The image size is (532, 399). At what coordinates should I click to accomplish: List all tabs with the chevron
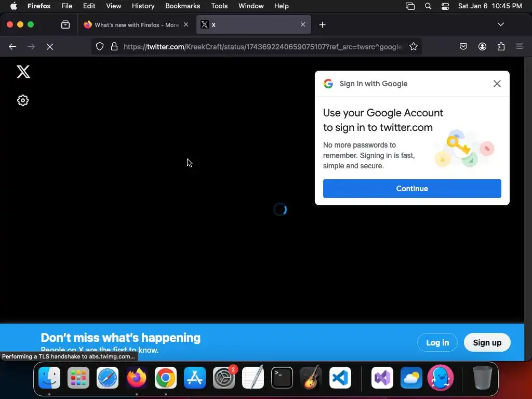pyautogui.click(x=500, y=24)
